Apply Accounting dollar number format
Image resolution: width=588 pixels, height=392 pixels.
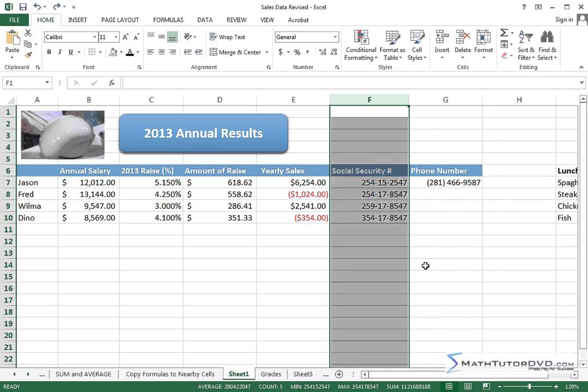[280, 52]
